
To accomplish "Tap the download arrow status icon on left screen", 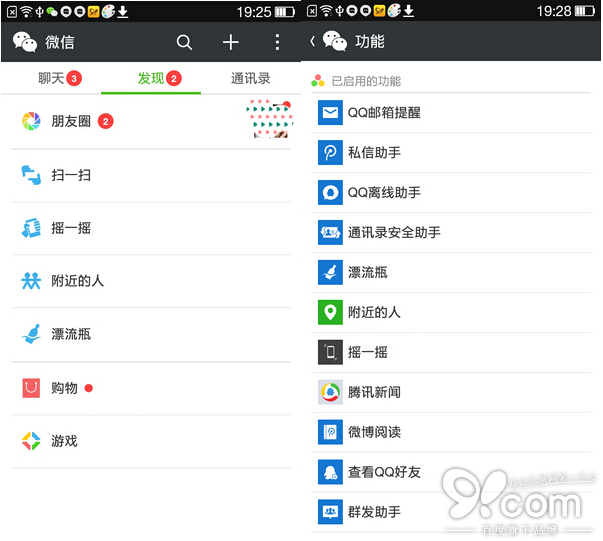I will 123,12.
